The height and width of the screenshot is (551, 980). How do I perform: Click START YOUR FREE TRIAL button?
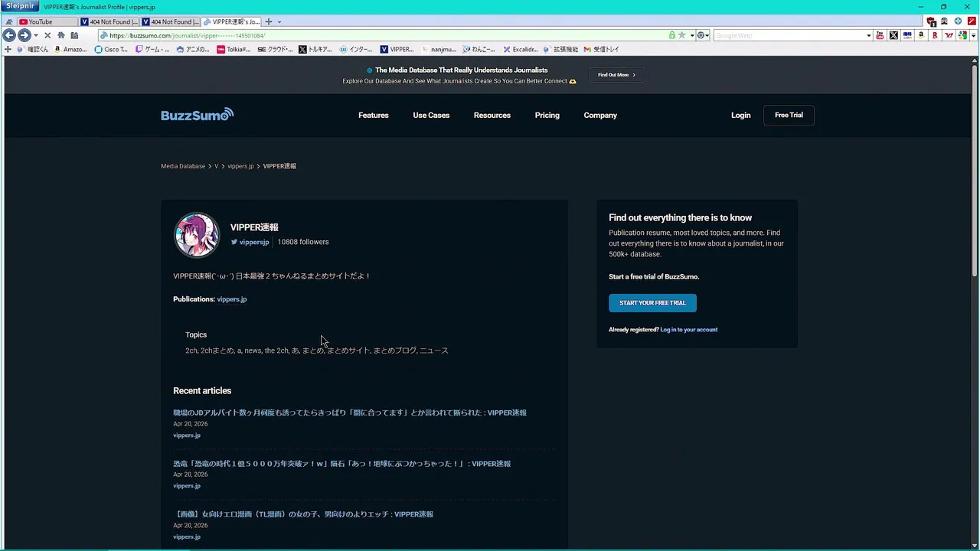coord(652,303)
